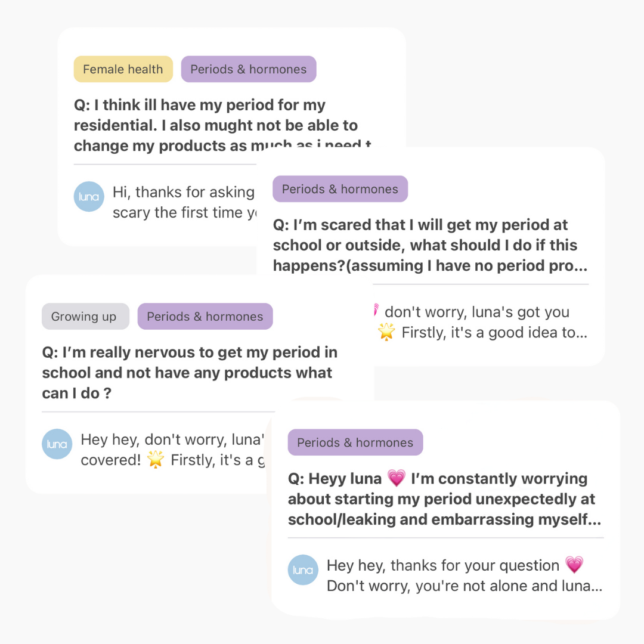Open the question about period for my residential
Image resolution: width=644 pixels, height=644 pixels.
pyautogui.click(x=222, y=125)
